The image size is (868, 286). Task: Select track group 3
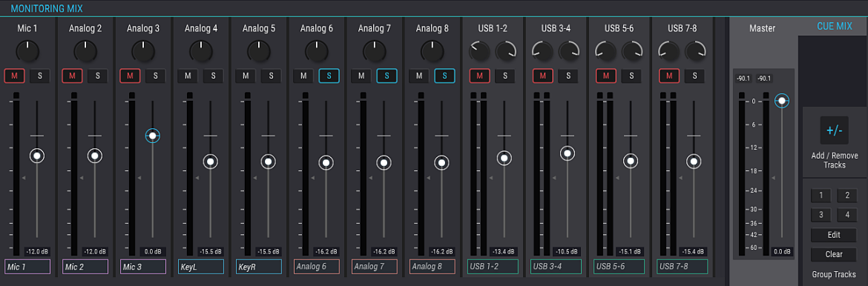click(x=821, y=214)
